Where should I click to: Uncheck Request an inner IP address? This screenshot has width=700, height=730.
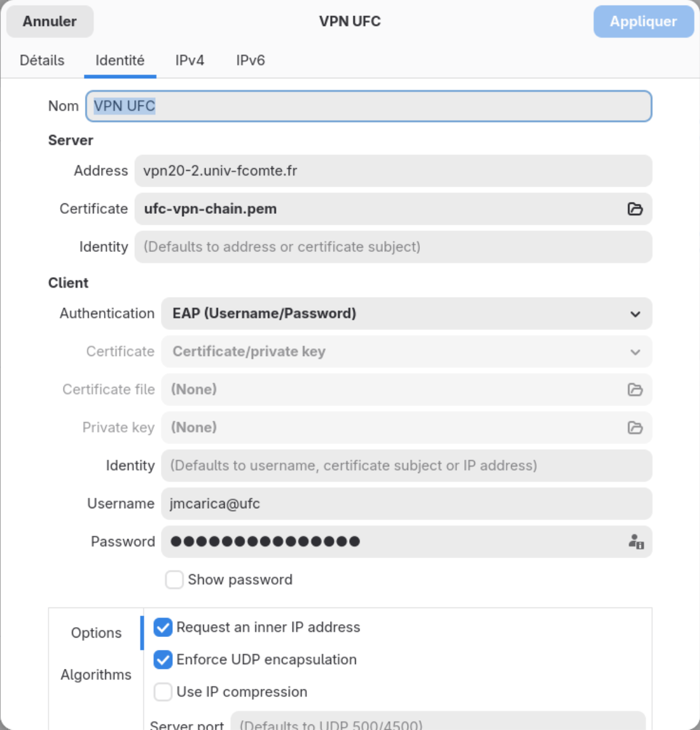163,627
